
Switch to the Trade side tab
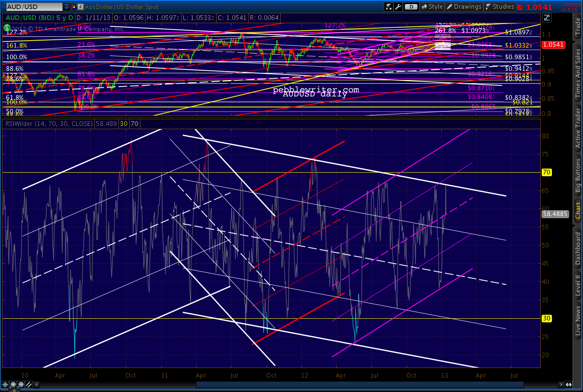click(x=578, y=26)
